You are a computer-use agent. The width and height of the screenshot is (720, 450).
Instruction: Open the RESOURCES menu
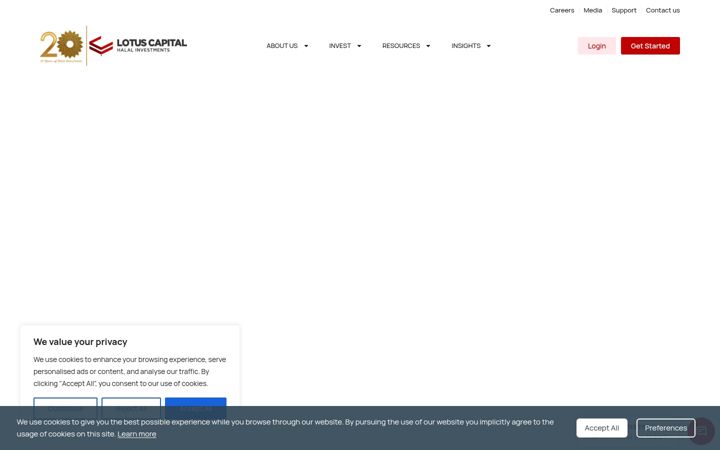click(x=401, y=46)
